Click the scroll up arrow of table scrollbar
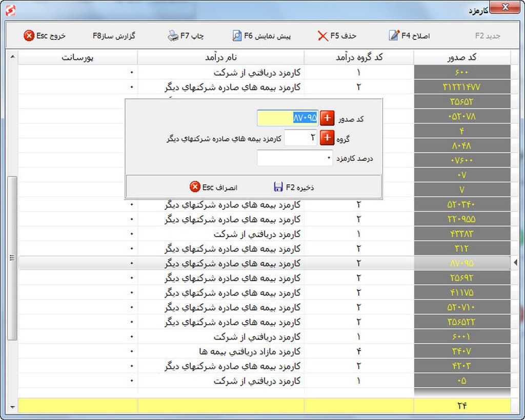 tap(13, 56)
